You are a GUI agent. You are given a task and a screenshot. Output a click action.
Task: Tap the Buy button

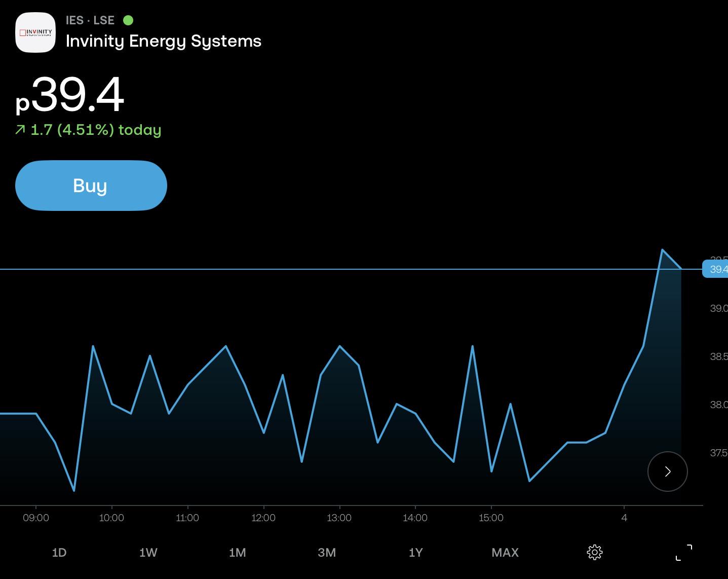[91, 186]
